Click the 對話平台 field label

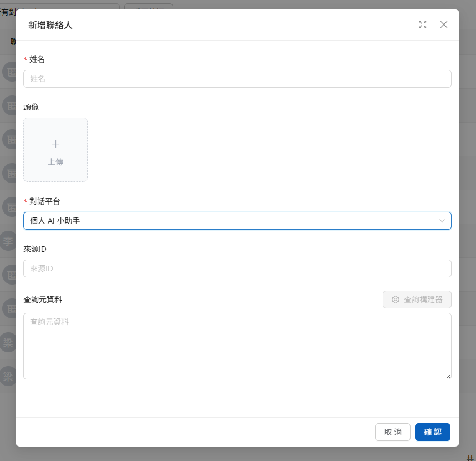pyautogui.click(x=45, y=201)
